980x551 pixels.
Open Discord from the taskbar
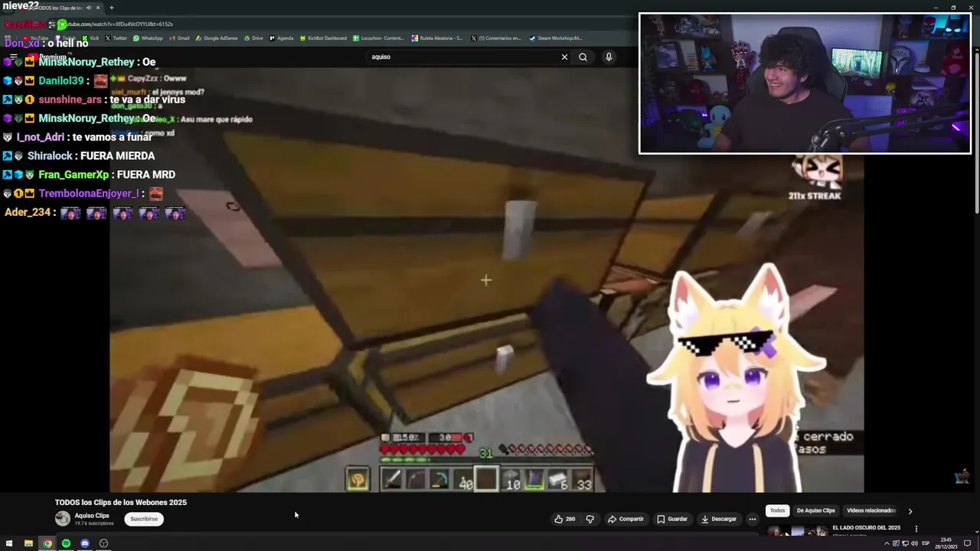(85, 543)
